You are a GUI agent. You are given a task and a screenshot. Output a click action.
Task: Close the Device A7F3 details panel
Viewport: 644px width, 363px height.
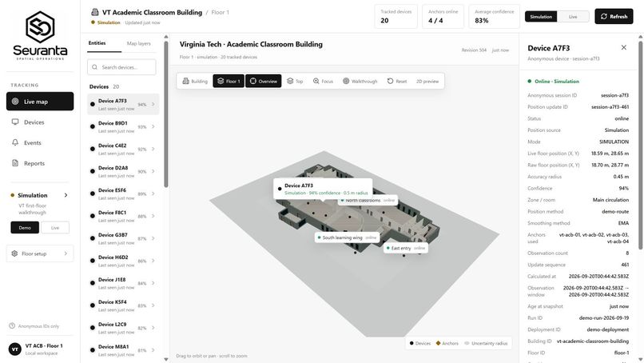623,48
